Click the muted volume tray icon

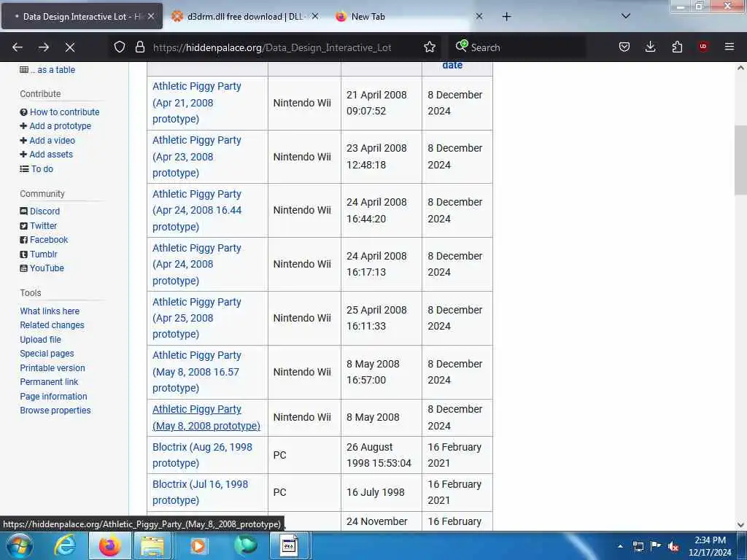pyautogui.click(x=673, y=547)
